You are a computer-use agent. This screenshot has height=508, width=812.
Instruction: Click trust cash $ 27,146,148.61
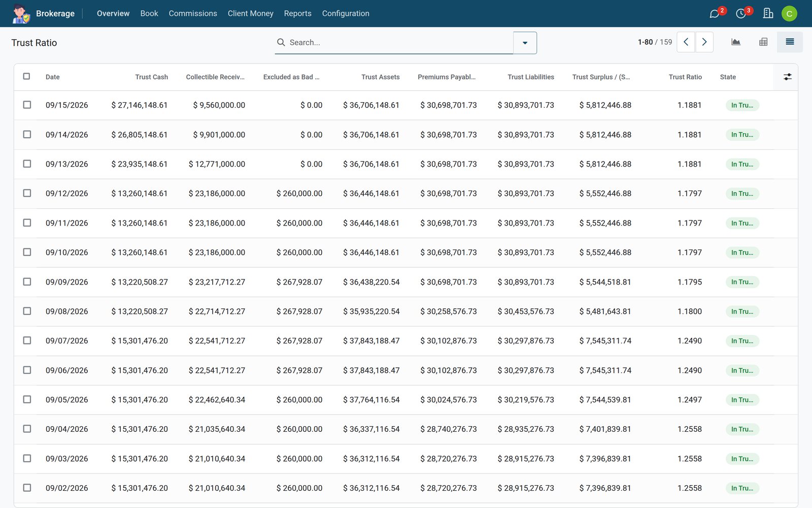tap(140, 105)
